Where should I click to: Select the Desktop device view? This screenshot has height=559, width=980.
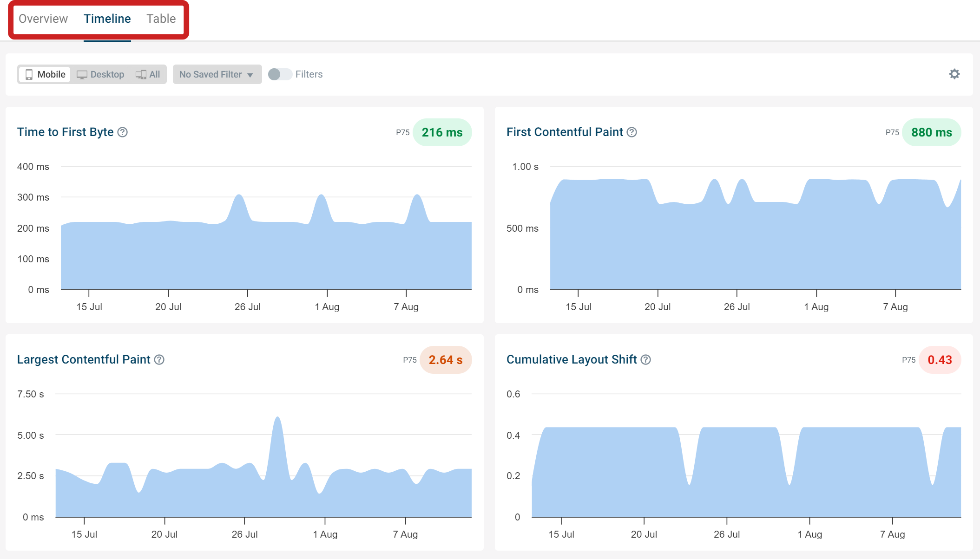[x=100, y=74]
